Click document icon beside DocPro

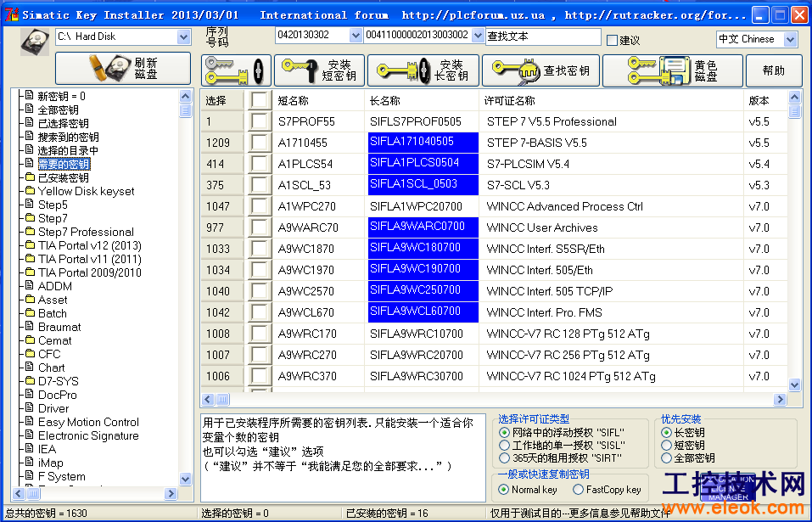click(x=30, y=394)
